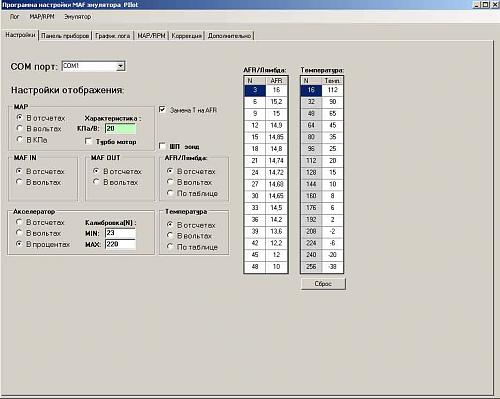Switch to the Дополнительно tab
This screenshot has height=399, width=500.
click(x=229, y=36)
